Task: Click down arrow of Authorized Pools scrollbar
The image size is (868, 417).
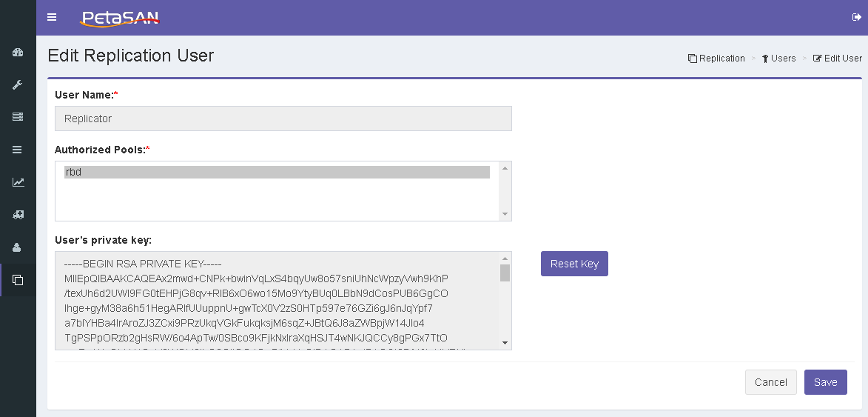Action: [505, 214]
